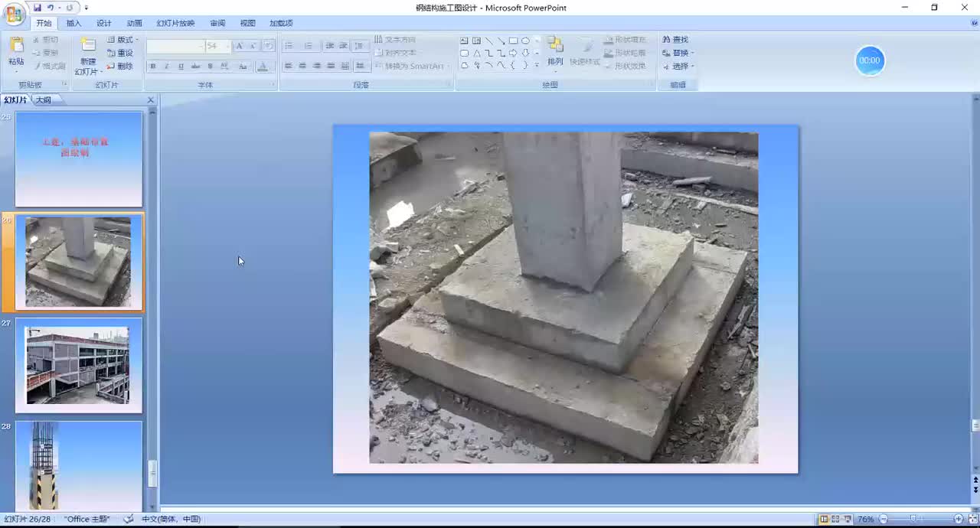The height and width of the screenshot is (528, 980).
Task: Close the slides pane with X
Action: [x=151, y=100]
